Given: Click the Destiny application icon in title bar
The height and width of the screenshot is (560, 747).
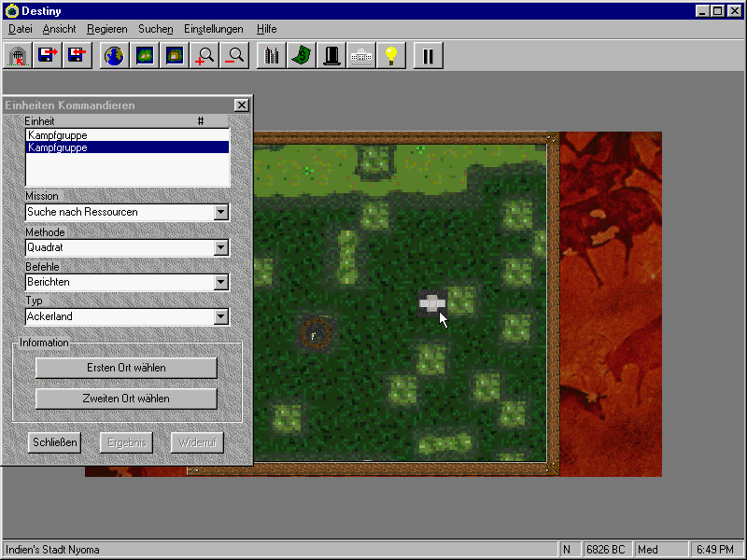Looking at the screenshot, I should [x=12, y=11].
